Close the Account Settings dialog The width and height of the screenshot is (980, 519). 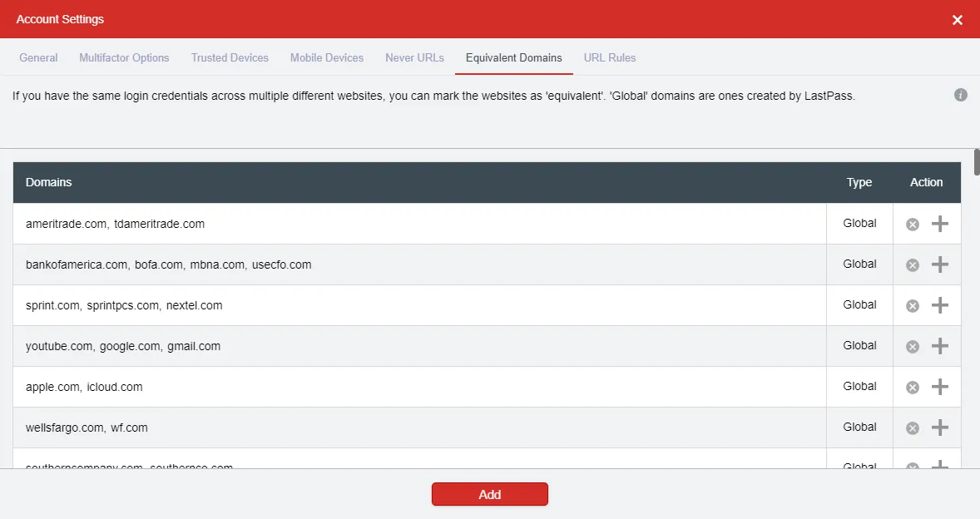point(957,20)
